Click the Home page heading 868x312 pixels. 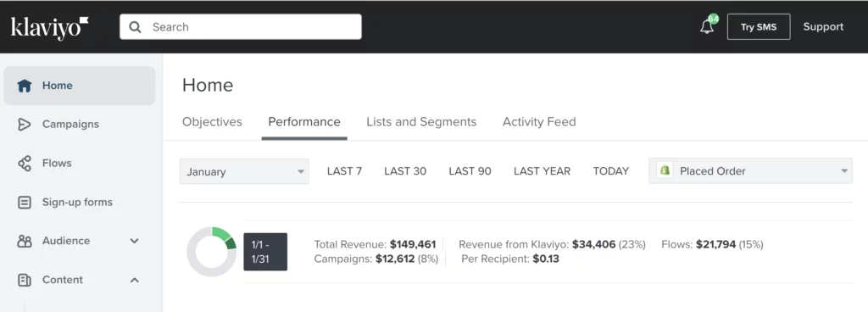(208, 85)
